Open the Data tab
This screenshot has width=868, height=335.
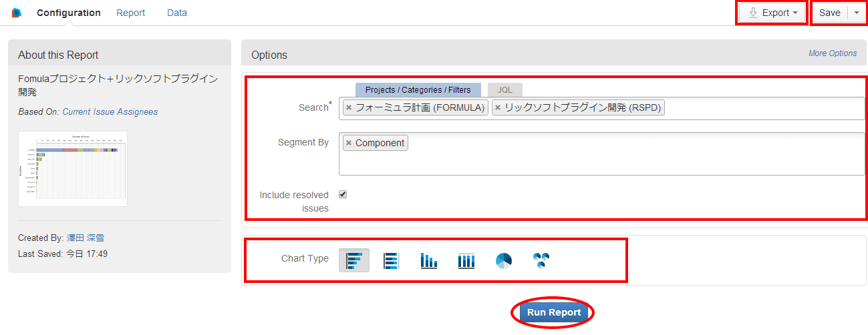(177, 13)
